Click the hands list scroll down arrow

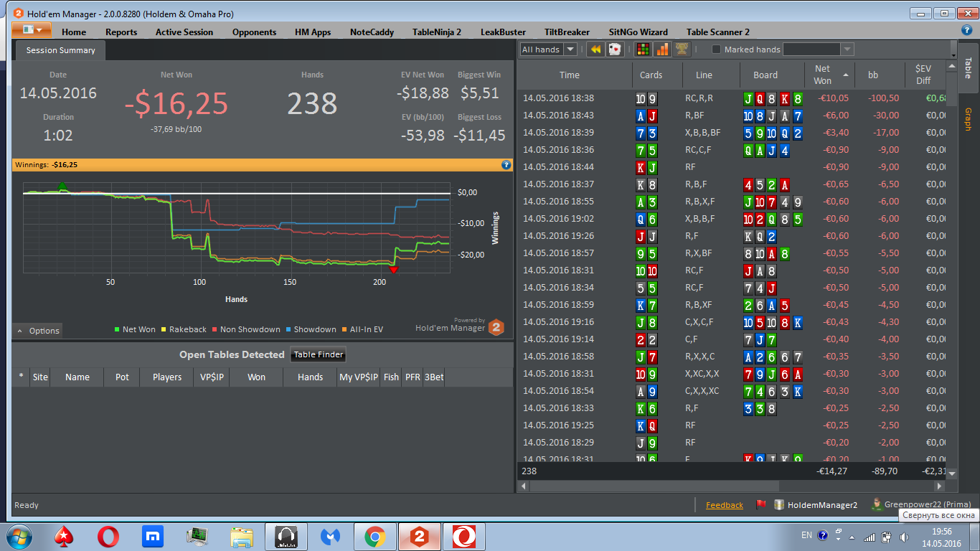952,474
